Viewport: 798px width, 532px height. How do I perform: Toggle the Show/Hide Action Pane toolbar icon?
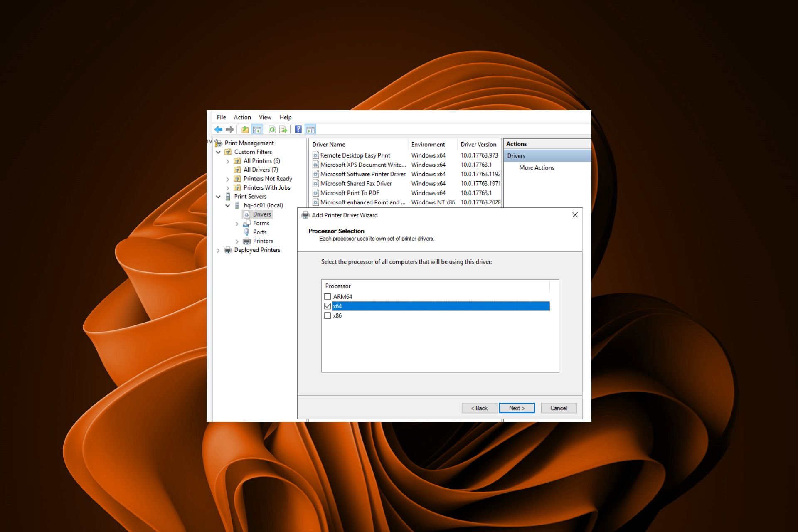310,130
